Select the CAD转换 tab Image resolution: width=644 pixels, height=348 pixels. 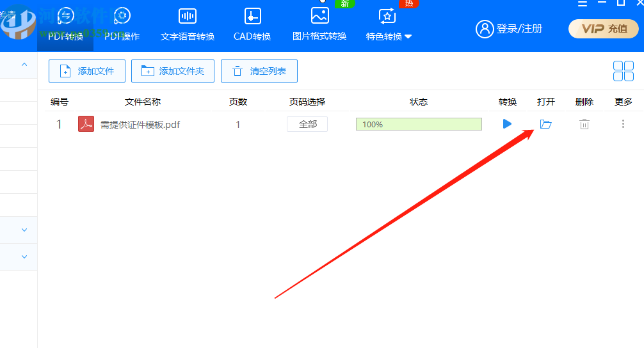pyautogui.click(x=252, y=26)
